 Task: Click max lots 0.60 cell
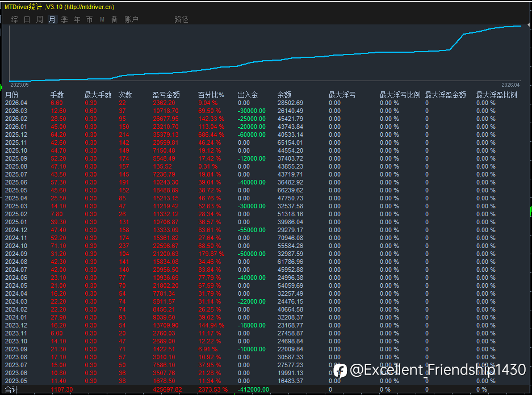91,111
